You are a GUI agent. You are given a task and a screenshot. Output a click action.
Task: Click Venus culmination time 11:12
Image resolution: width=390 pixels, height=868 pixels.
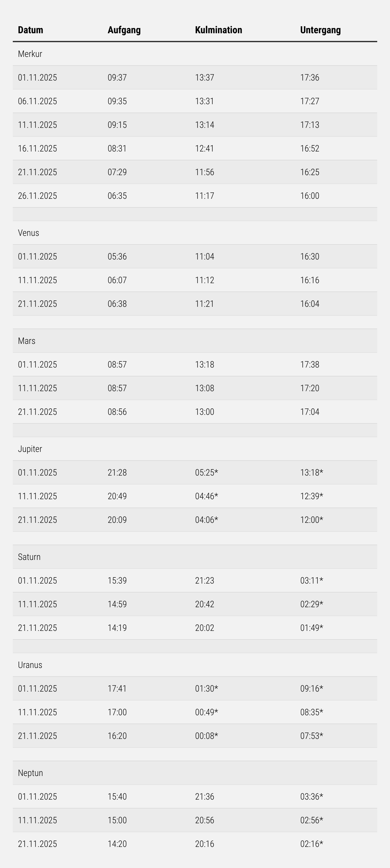click(204, 280)
